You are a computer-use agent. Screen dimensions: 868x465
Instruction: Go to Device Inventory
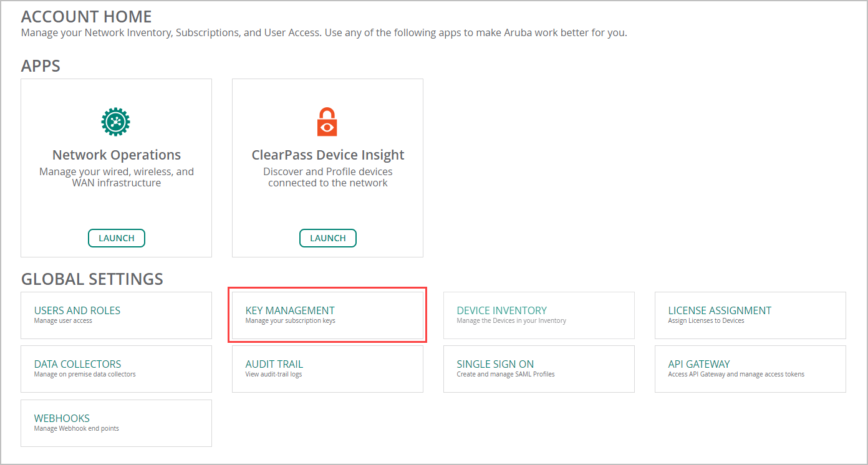coord(539,315)
